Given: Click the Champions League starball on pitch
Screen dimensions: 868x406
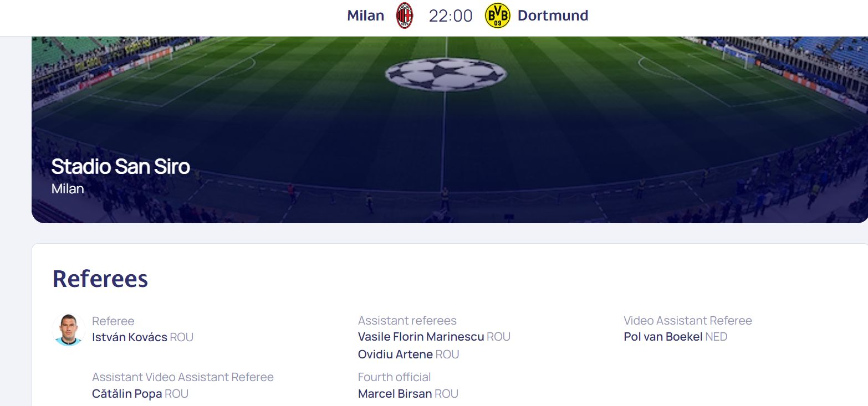Looking at the screenshot, I should click(446, 74).
